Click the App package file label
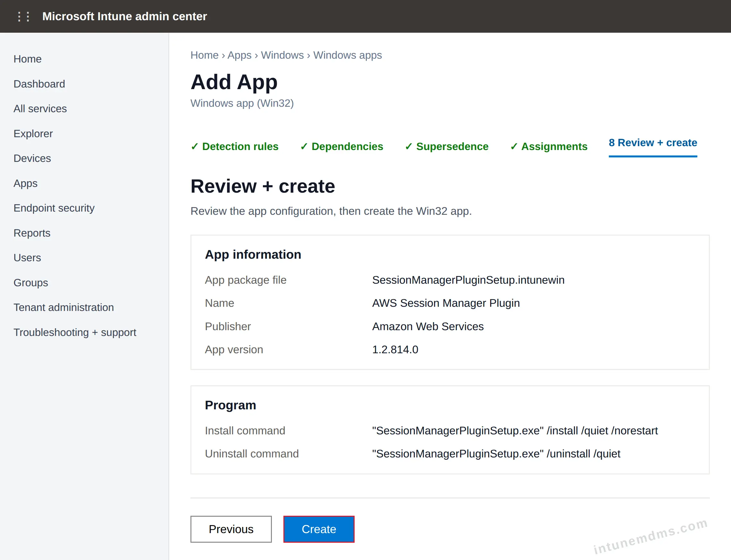The height and width of the screenshot is (560, 731). point(246,280)
